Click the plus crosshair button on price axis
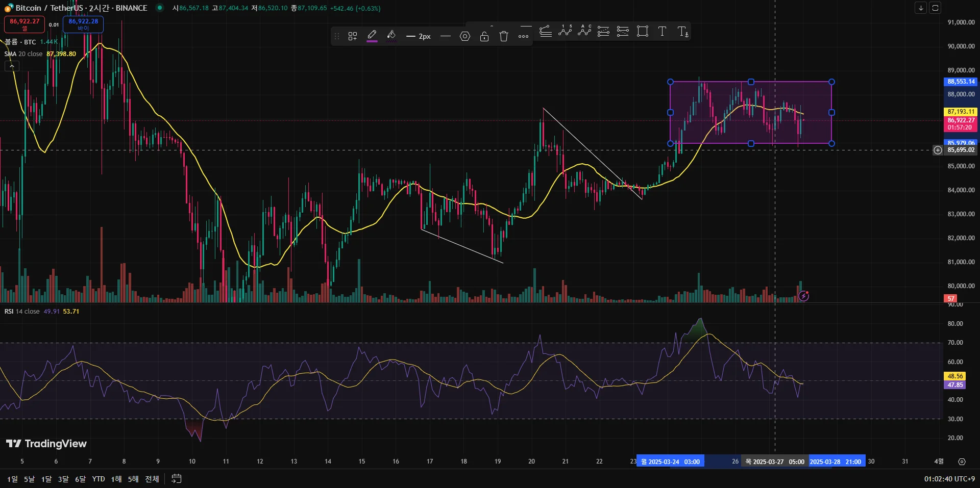This screenshot has height=488, width=980. (938, 150)
